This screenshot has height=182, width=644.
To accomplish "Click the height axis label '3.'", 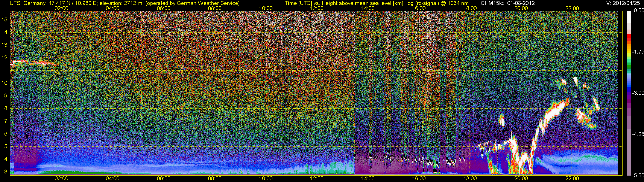I will (x=6, y=172).
